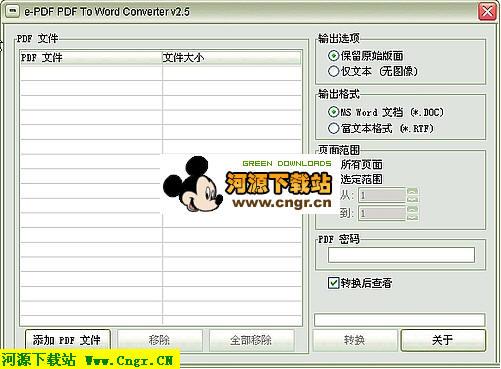The height and width of the screenshot is (369, 501).
Task: Increase the 从 page spinner value
Action: click(412, 191)
